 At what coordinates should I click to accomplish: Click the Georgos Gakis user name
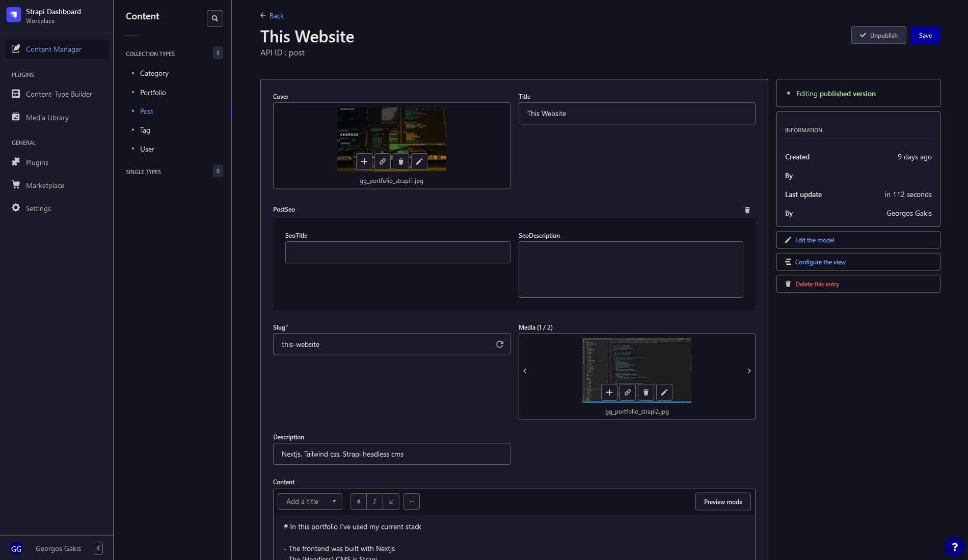[x=58, y=548]
